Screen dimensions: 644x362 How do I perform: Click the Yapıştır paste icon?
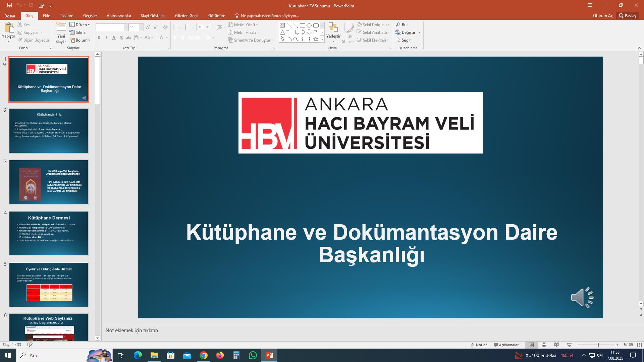(x=8, y=28)
